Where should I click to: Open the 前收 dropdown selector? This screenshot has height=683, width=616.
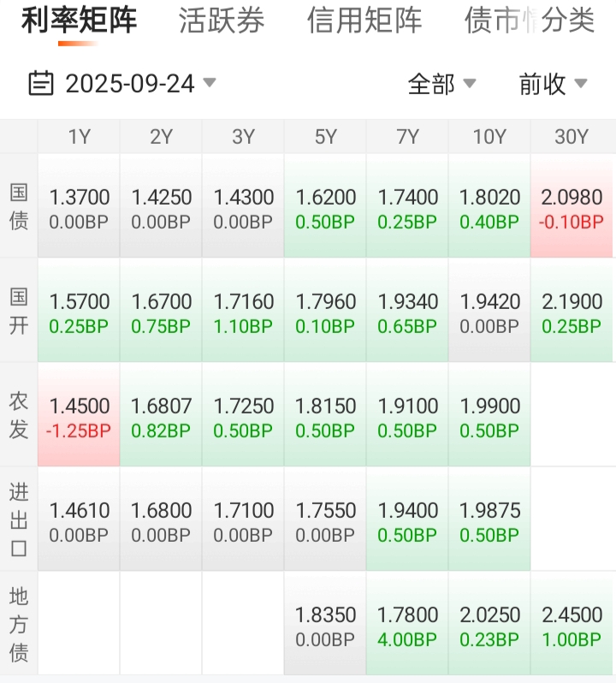pyautogui.click(x=553, y=83)
